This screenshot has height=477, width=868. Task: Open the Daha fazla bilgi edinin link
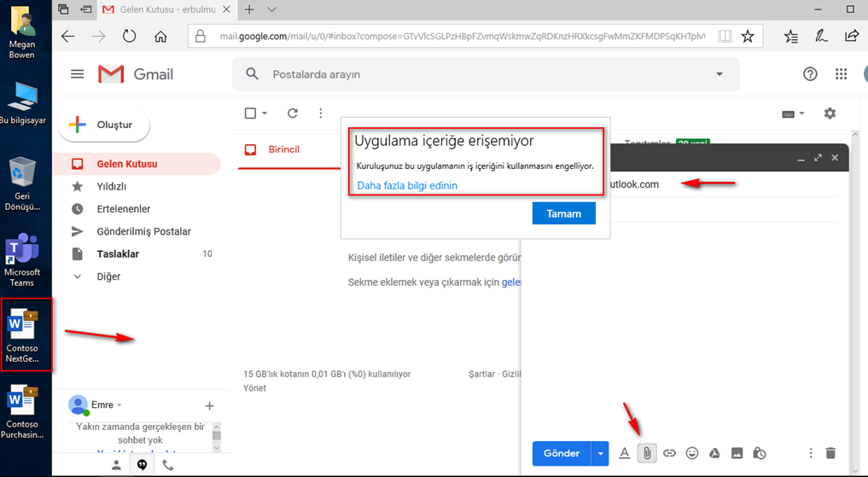coord(407,185)
